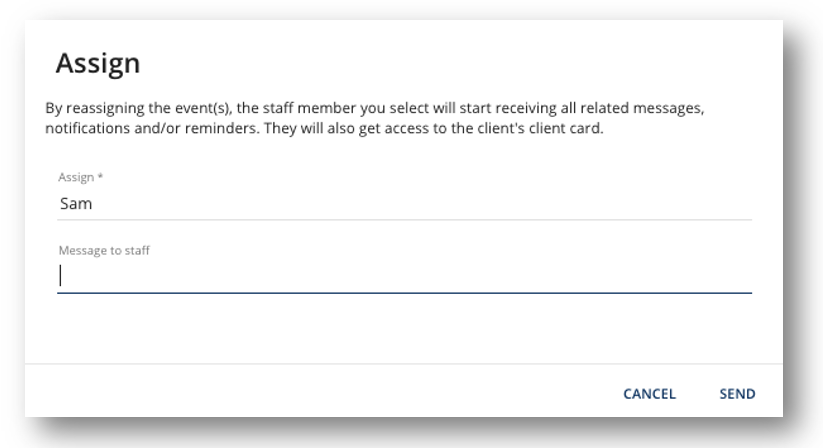Click the 'Message to staff' label

[x=104, y=250]
